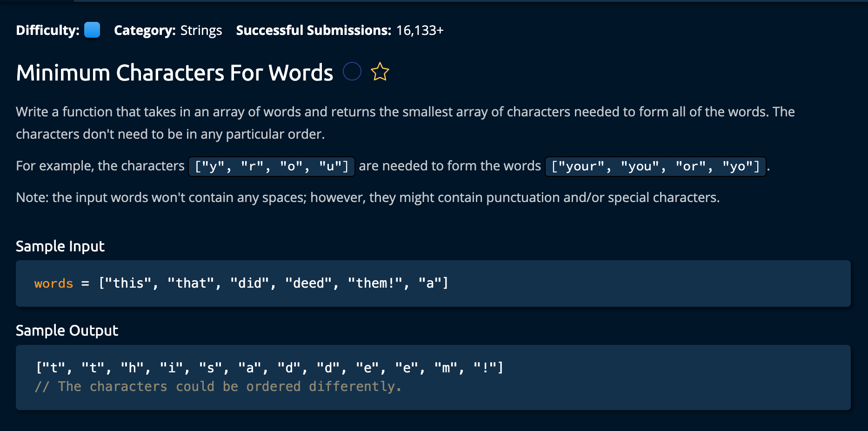Viewport: 868px width, 431px height.
Task: Click the "!" character in sample output
Action: (485, 368)
